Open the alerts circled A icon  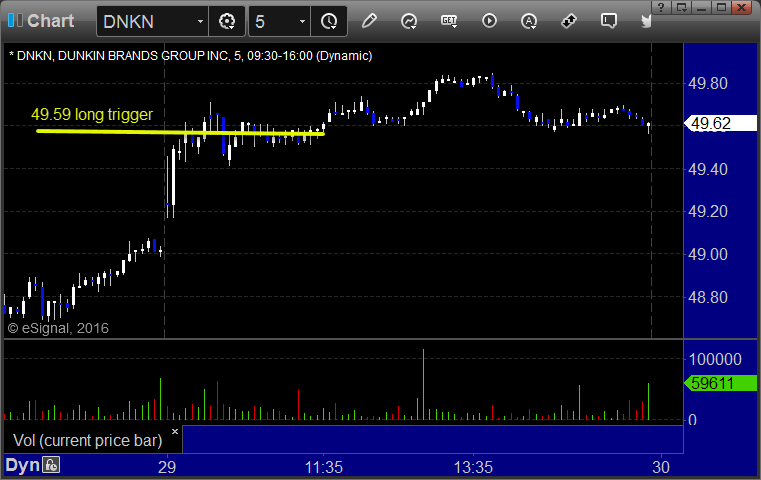click(x=529, y=21)
